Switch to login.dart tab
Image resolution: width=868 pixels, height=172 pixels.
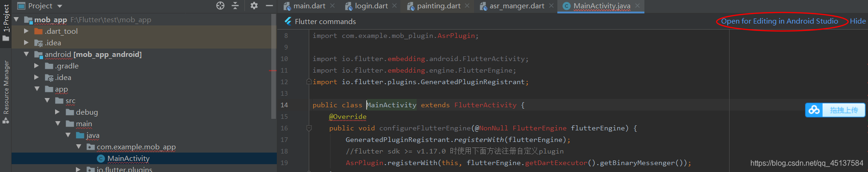371,6
